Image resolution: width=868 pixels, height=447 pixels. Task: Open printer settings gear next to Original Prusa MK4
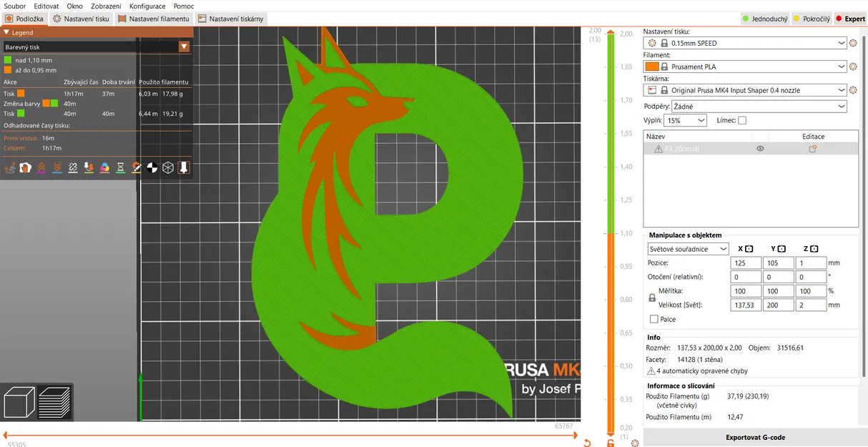(853, 90)
